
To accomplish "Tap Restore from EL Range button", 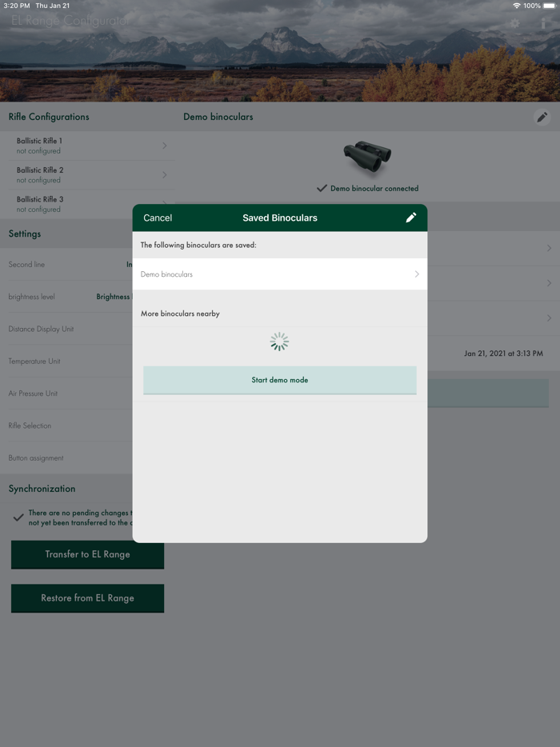I will 88,598.
